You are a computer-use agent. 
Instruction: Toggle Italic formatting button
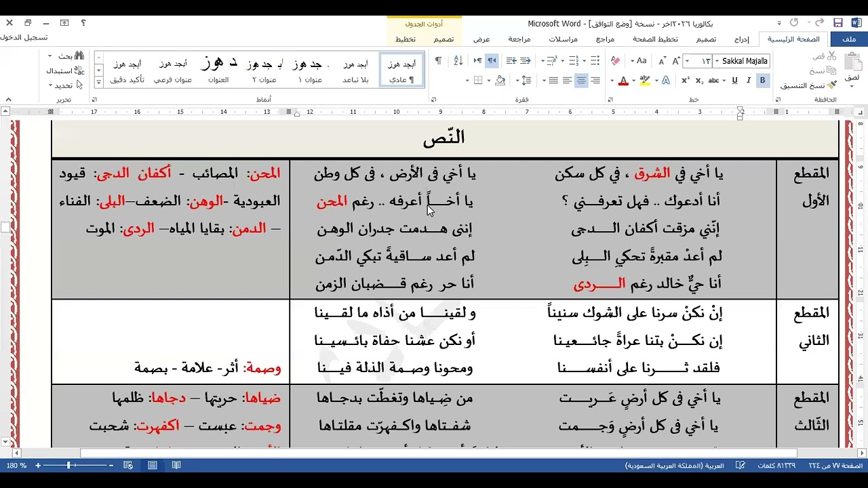tap(749, 80)
